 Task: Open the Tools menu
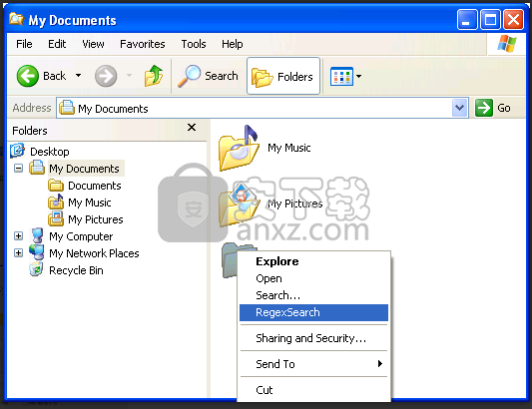click(x=194, y=44)
